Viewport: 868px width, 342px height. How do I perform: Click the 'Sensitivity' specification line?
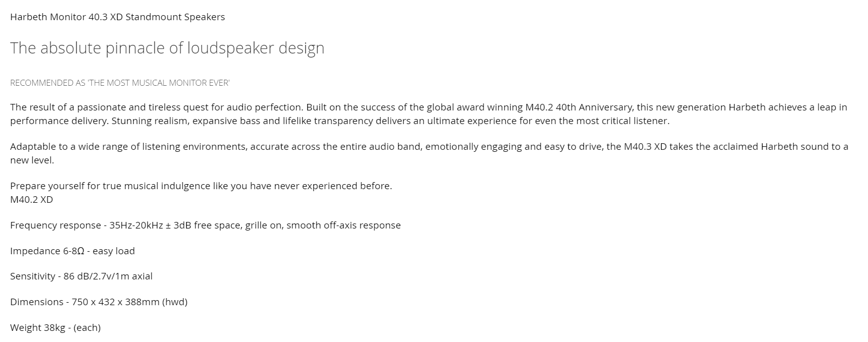coord(81,276)
